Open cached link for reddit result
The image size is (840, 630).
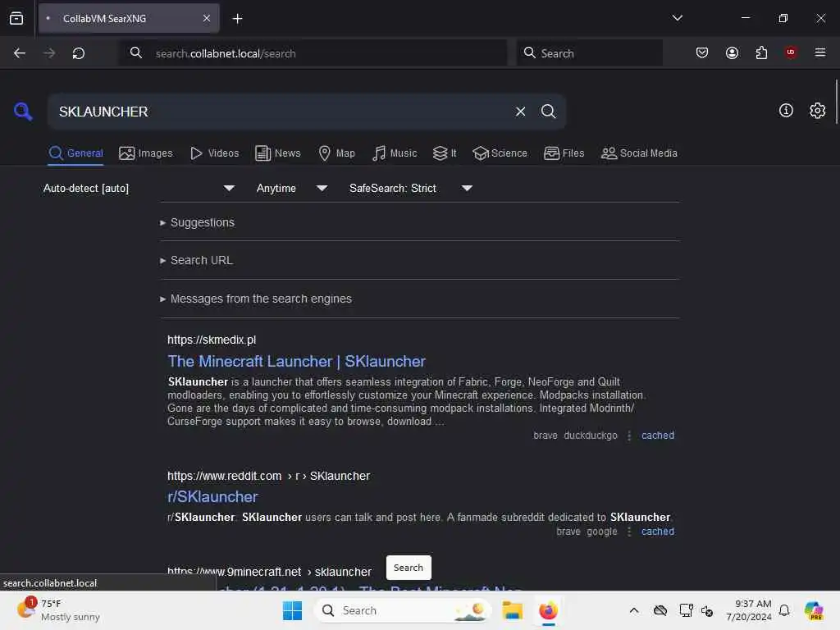pos(657,532)
